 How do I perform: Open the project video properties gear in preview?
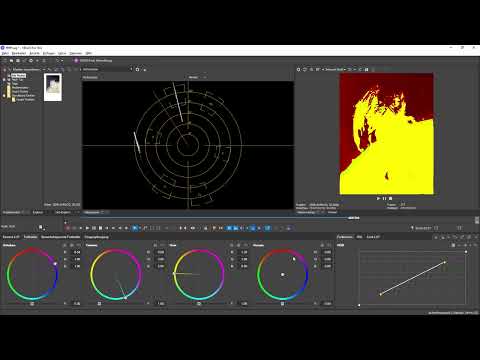pos(299,69)
